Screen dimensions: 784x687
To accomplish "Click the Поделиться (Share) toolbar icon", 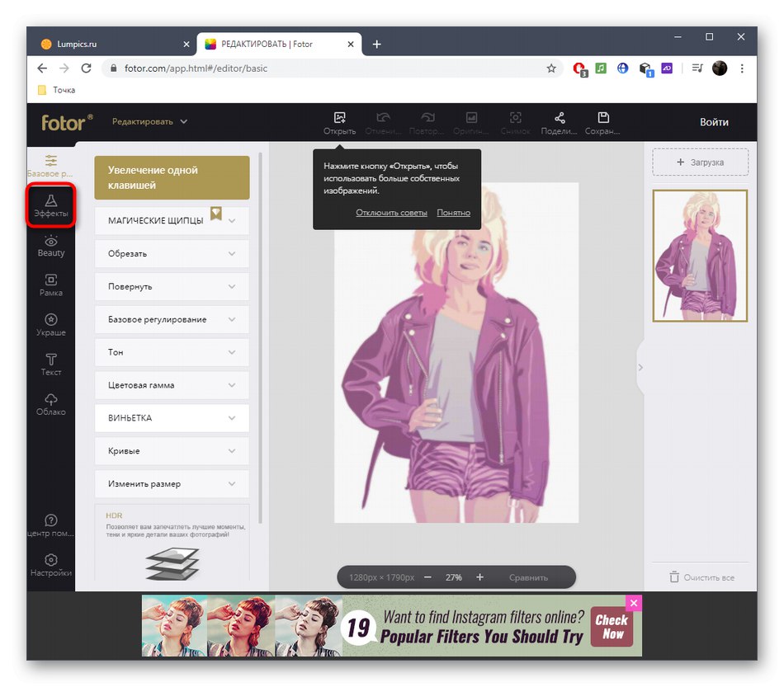I will 559,123.
